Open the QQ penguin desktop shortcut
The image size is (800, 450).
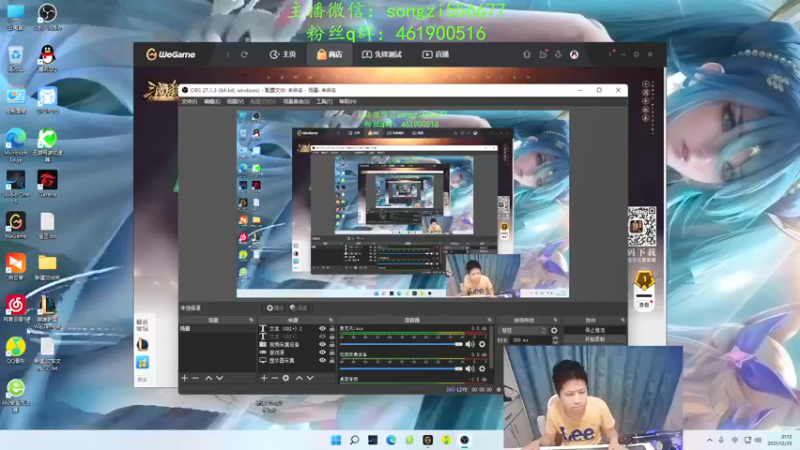point(47,58)
